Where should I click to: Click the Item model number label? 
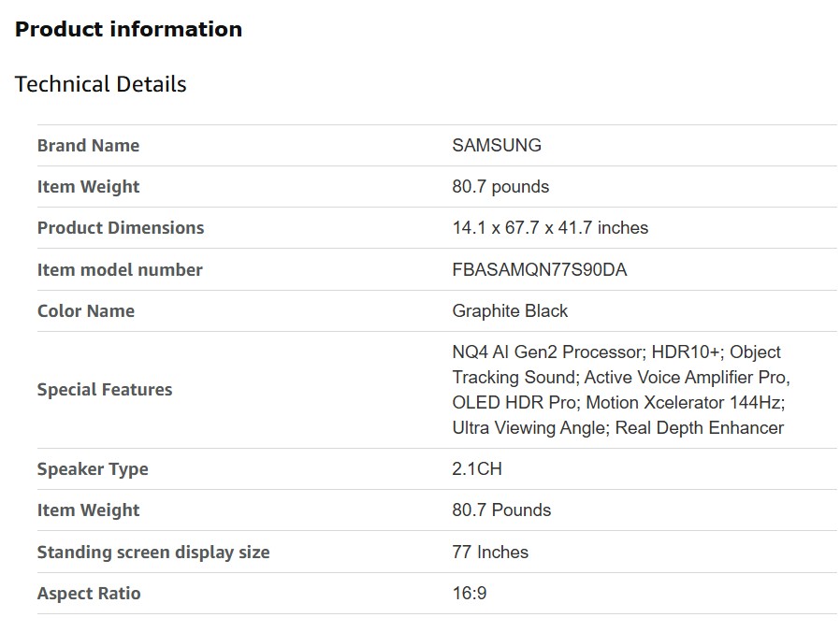119,269
